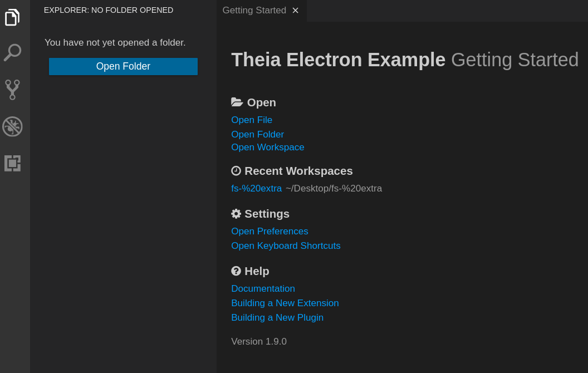Click Building a New Plugin link
This screenshot has width=588, height=373.
click(277, 317)
